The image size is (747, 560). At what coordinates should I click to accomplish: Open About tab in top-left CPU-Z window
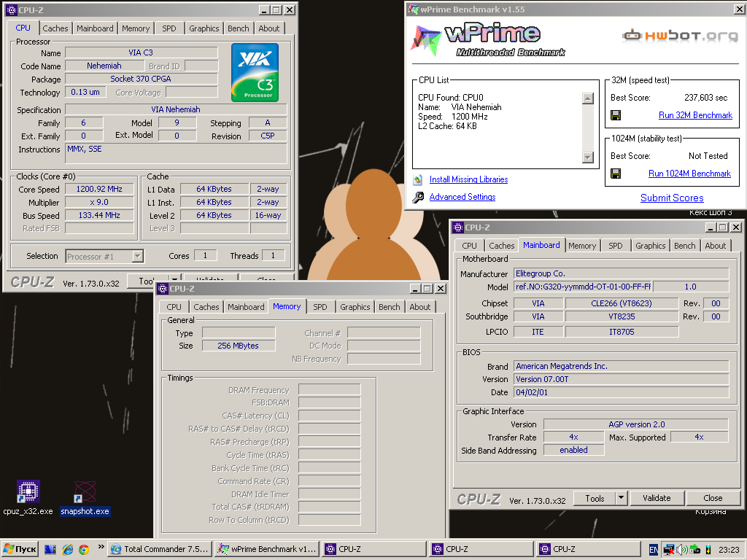(x=269, y=28)
